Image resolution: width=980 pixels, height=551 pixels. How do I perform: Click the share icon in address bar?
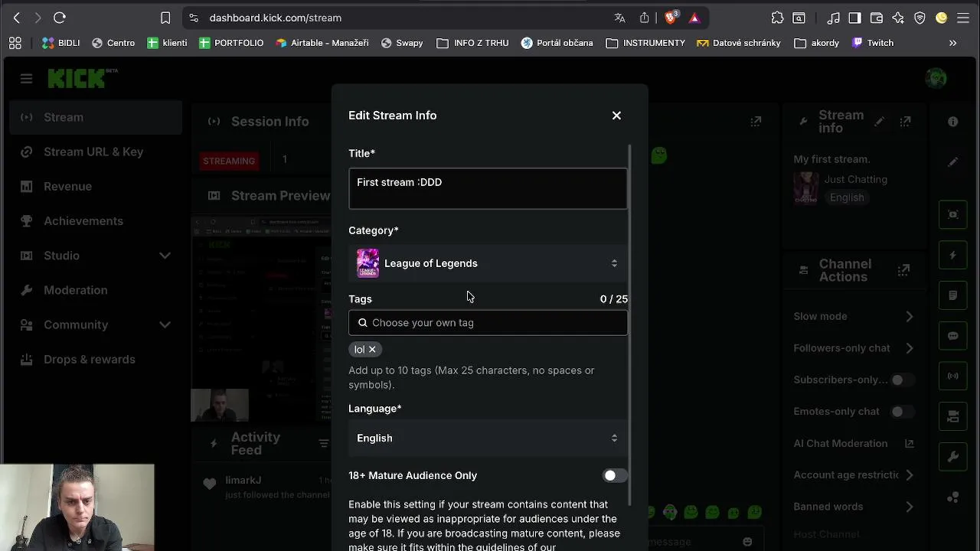[644, 18]
